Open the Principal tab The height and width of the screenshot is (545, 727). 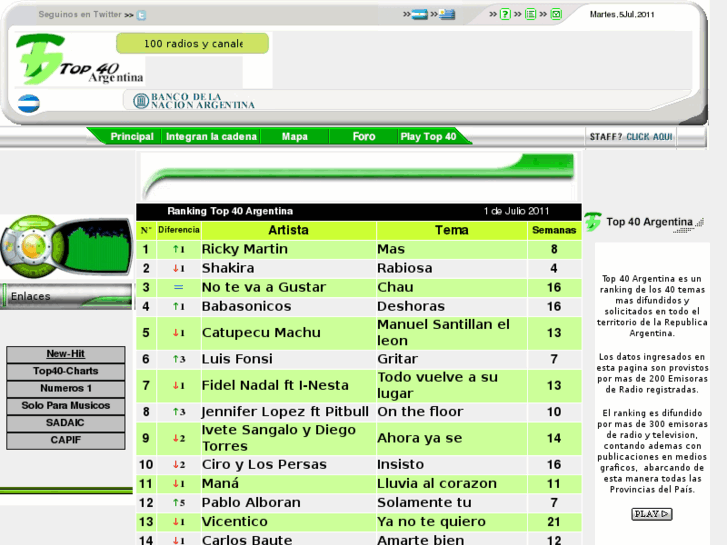pos(132,136)
